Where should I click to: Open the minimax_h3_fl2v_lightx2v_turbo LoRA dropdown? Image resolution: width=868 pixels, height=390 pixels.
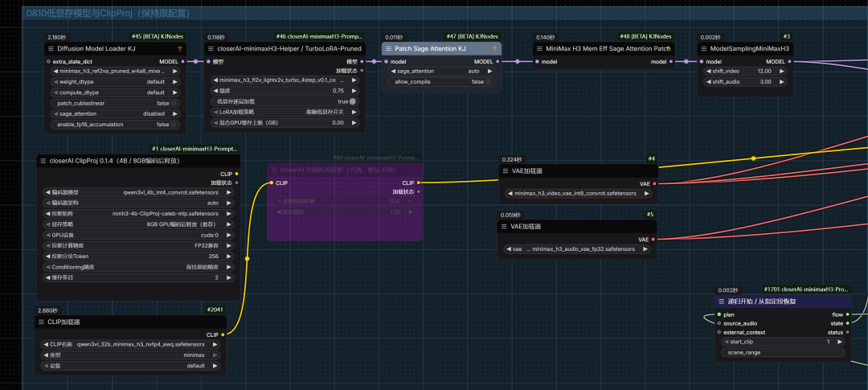pos(285,80)
